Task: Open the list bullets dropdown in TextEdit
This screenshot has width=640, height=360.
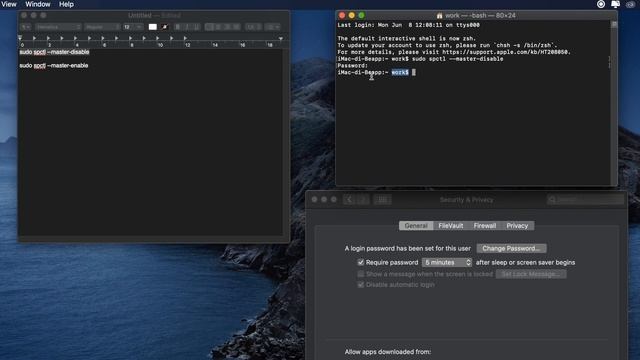Action: 273,27
